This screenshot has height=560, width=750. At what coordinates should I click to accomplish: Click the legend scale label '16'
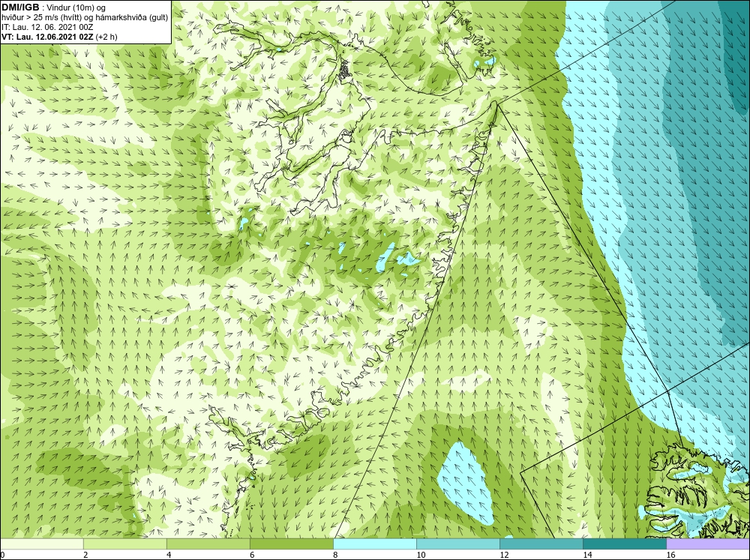(670, 555)
